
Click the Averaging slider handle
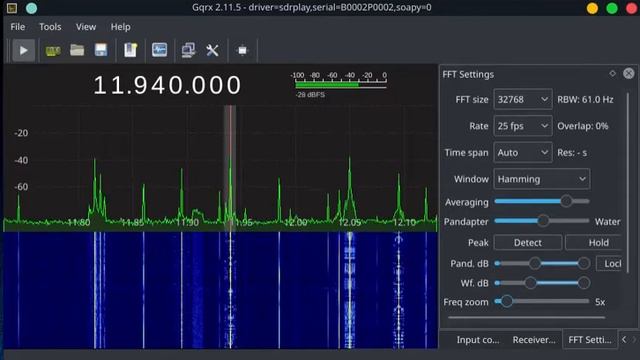(566, 201)
